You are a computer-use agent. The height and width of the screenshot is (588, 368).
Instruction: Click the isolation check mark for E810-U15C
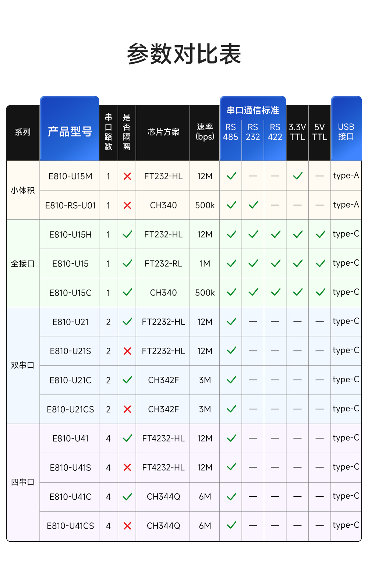[127, 293]
